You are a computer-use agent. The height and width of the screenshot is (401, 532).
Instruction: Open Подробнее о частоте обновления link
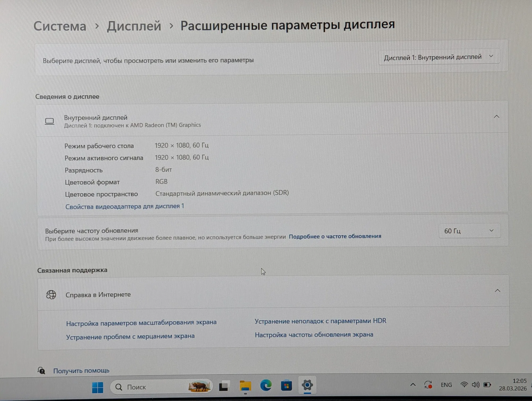(335, 236)
